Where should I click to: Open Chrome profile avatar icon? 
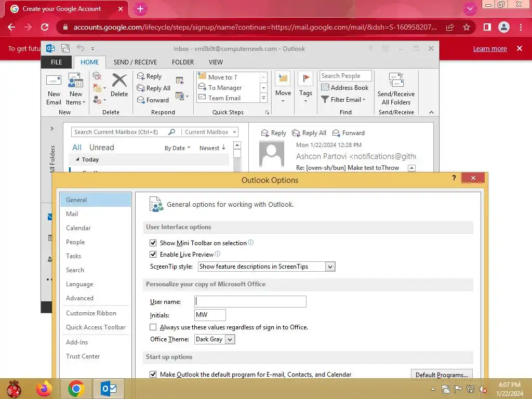click(504, 27)
